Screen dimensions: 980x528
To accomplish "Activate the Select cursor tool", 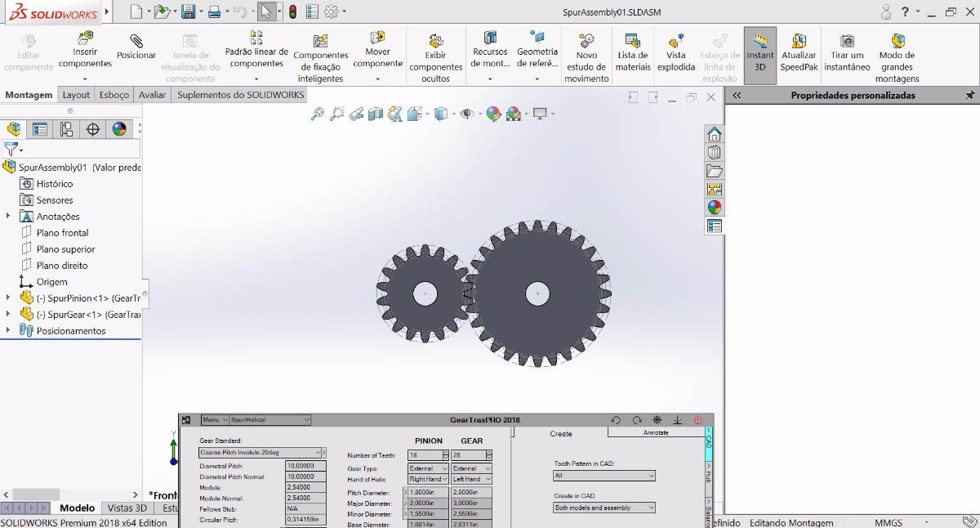I will coord(266,12).
